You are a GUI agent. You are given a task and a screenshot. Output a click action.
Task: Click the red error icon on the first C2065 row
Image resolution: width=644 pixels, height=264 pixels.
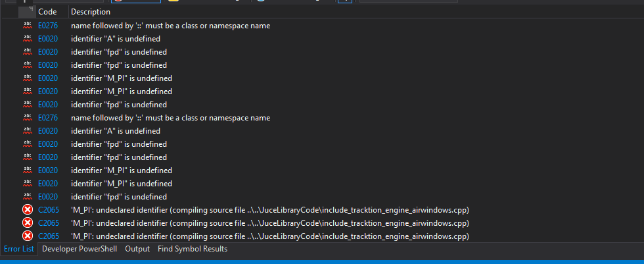pyautogui.click(x=28, y=210)
